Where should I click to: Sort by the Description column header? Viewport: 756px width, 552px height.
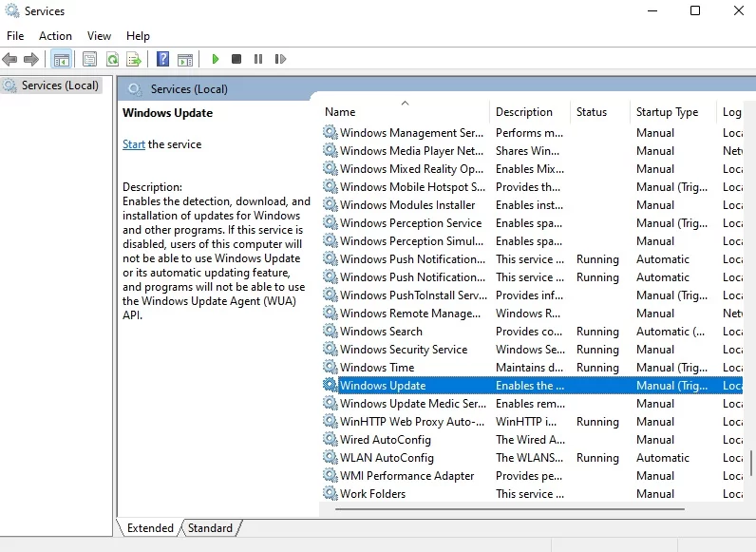click(530, 112)
